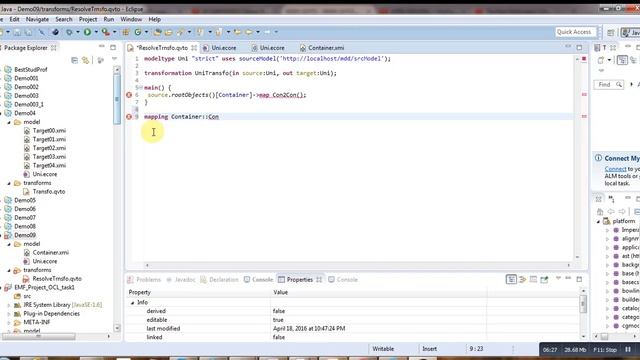Close the ResolveTrnsfo.qvto editor tab

click(194, 48)
